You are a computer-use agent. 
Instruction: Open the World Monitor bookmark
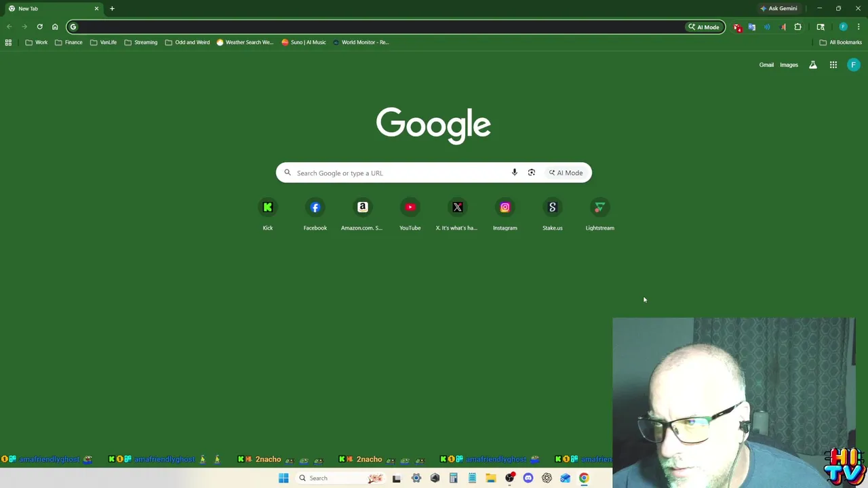coord(361,42)
